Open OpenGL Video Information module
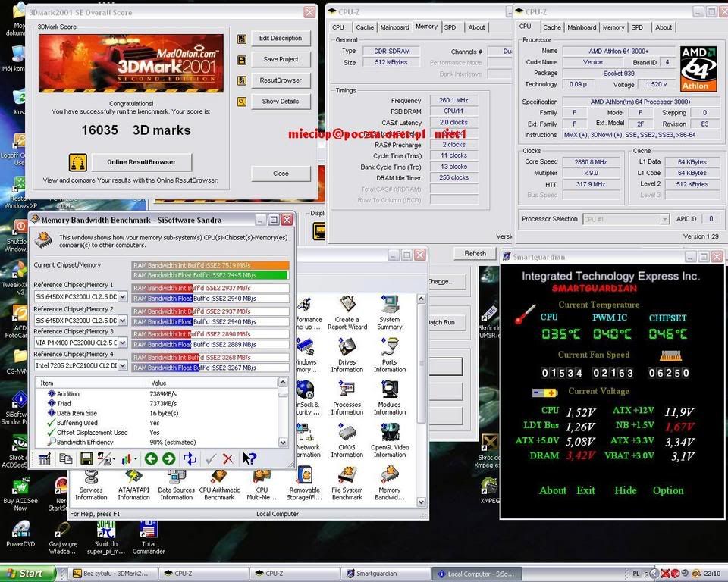728x582 pixels. 390,441
